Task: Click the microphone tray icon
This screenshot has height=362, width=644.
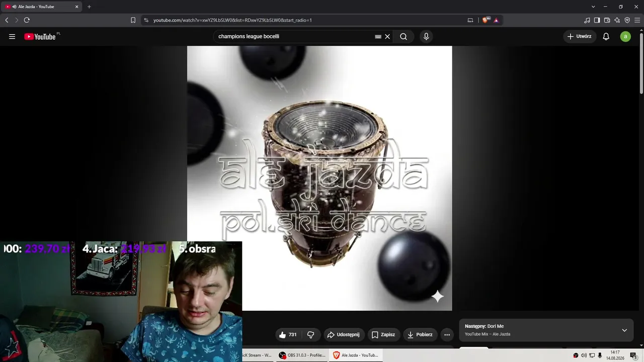Action: 600,355
